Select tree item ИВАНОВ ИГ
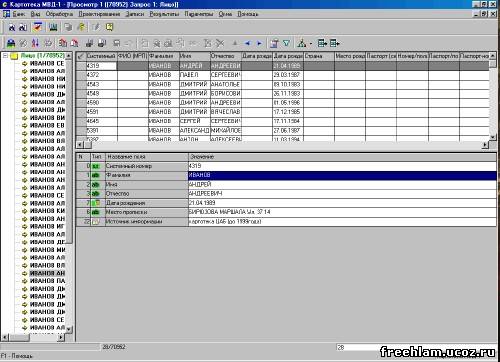The width and height of the screenshot is (500, 362). point(47,226)
